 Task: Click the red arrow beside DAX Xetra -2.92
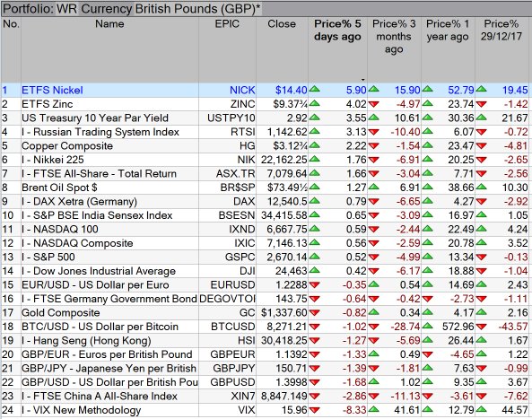tap(481, 201)
